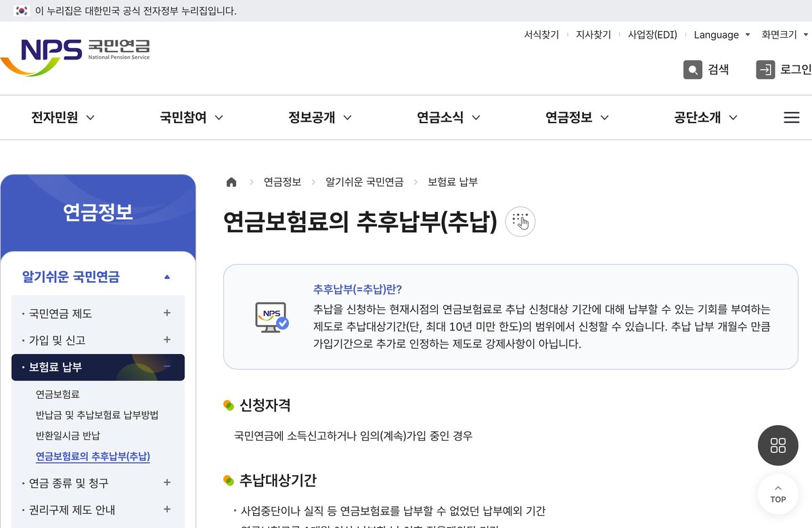812x528 pixels.
Task: Click the home icon in breadcrumb
Action: 231,182
